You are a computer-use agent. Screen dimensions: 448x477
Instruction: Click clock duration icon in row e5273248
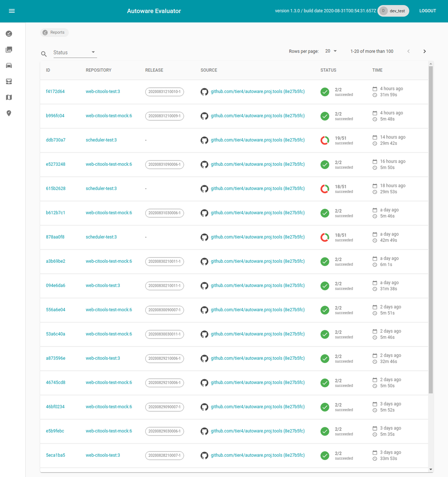[375, 168]
